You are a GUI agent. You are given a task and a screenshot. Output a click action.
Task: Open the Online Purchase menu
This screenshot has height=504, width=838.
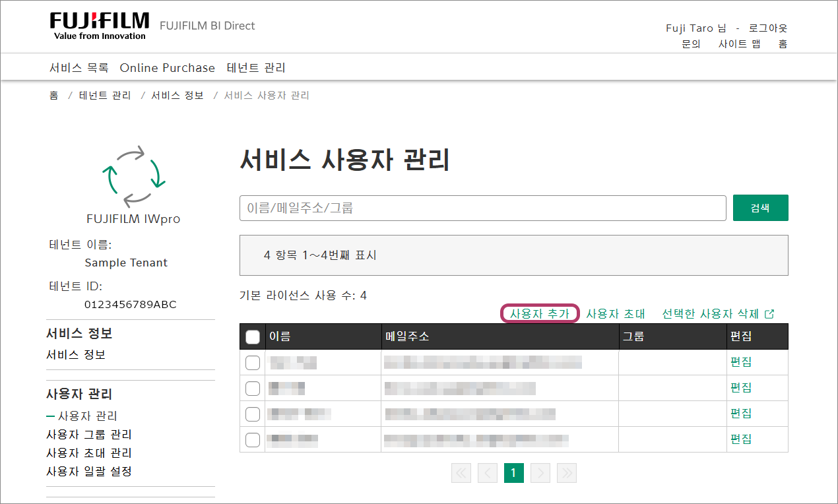coord(167,68)
